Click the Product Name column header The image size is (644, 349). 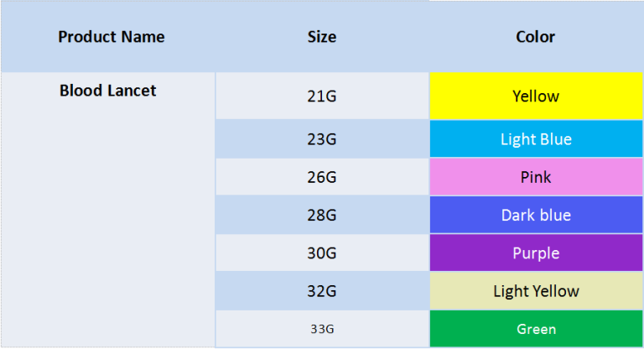pos(111,37)
